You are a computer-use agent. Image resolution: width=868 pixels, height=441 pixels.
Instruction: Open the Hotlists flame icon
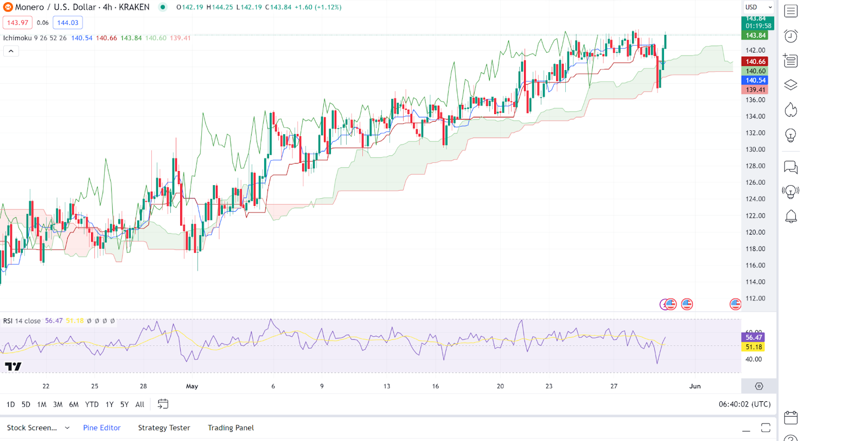pos(791,110)
